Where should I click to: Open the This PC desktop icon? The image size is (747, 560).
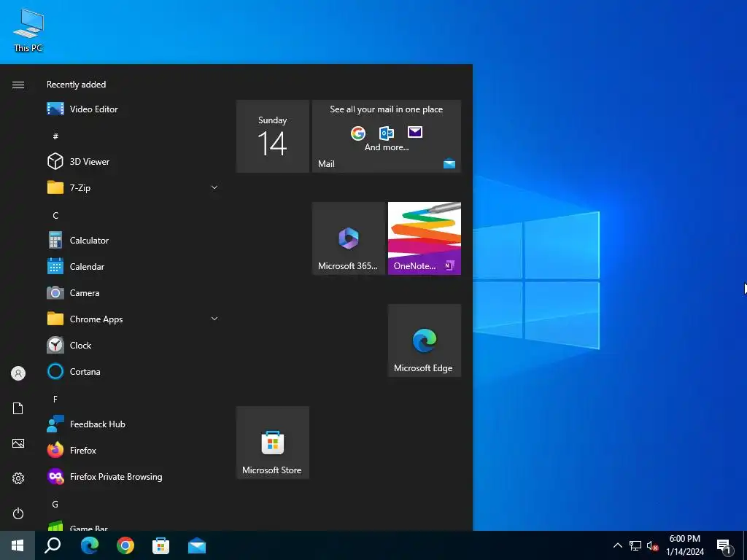(x=28, y=31)
